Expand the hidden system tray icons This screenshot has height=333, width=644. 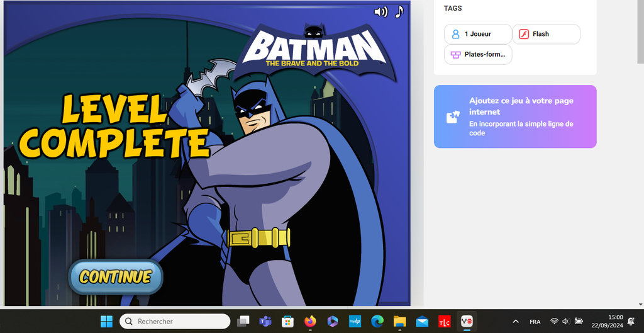[516, 321]
